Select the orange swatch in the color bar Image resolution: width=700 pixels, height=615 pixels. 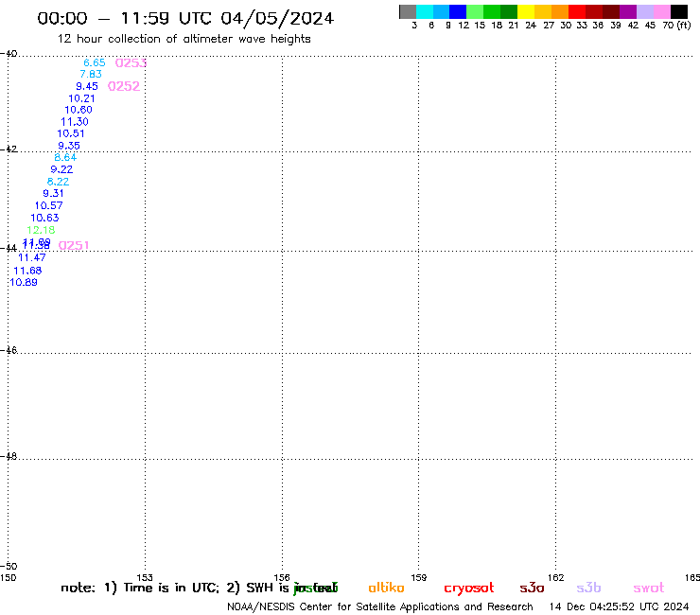[x=560, y=11]
